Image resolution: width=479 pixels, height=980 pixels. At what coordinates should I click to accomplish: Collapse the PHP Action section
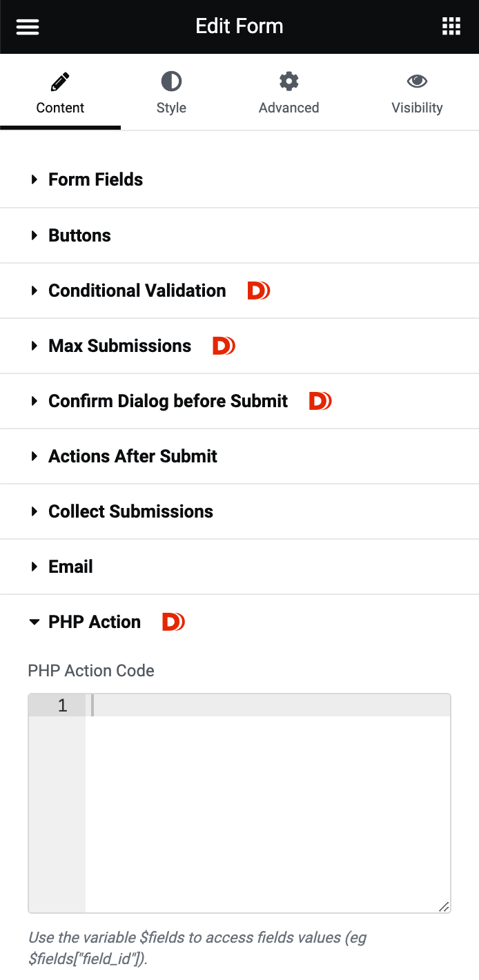point(95,622)
